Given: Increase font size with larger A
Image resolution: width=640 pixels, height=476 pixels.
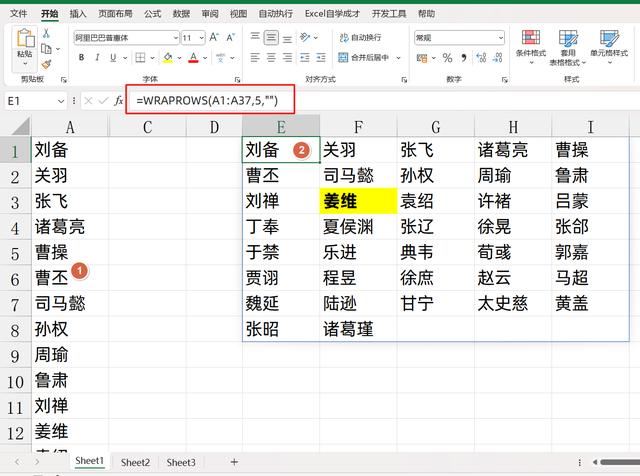Looking at the screenshot, I should pos(214,38).
